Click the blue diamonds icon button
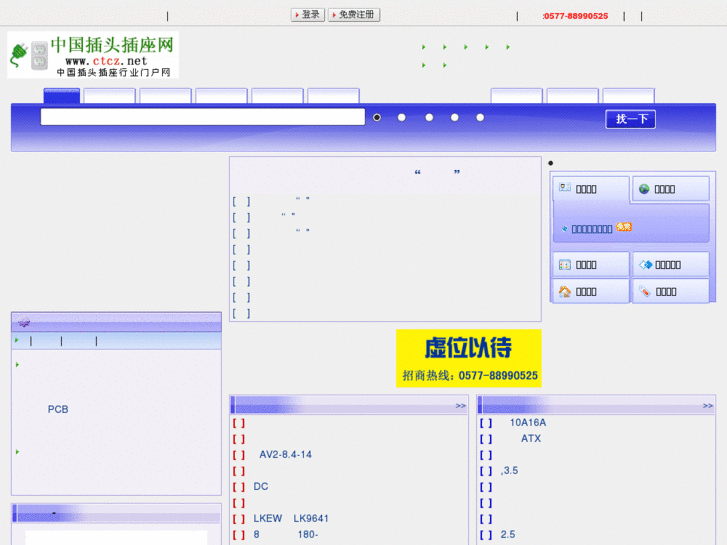The width and height of the screenshot is (727, 545). [x=646, y=265]
